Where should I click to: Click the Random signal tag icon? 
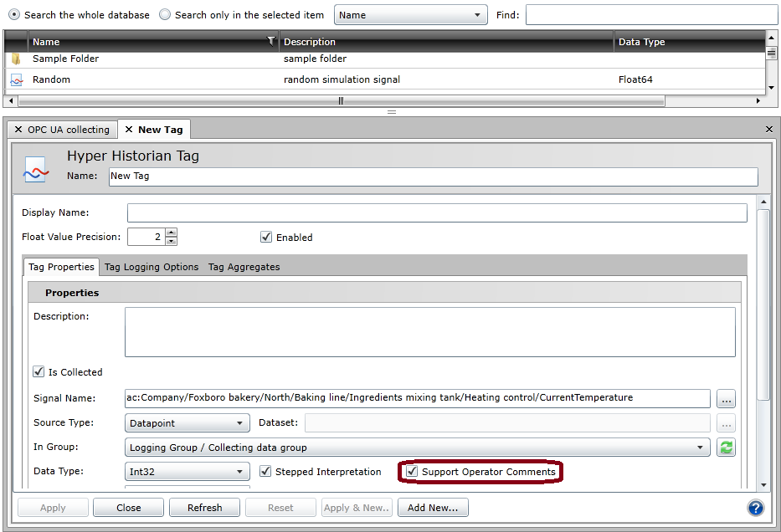16,79
